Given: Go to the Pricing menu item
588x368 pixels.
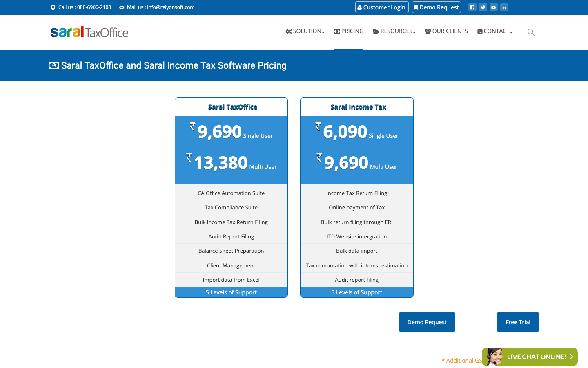Looking at the screenshot, I should tap(349, 31).
